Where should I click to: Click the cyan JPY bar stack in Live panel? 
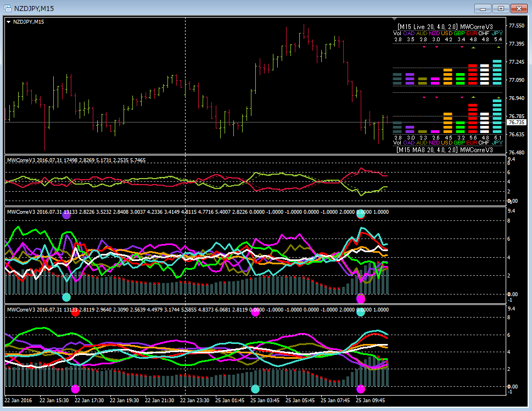click(x=497, y=72)
